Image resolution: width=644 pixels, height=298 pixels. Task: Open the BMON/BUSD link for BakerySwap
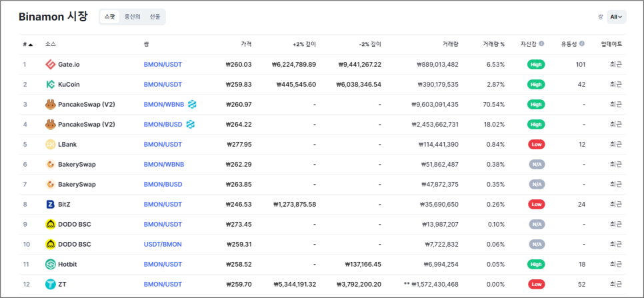[163, 184]
